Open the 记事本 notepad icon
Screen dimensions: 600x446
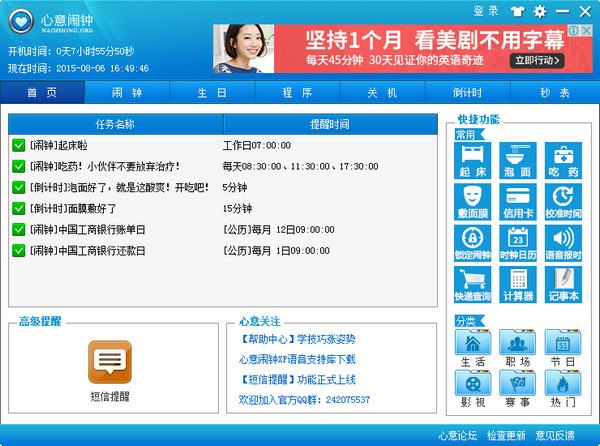(563, 282)
